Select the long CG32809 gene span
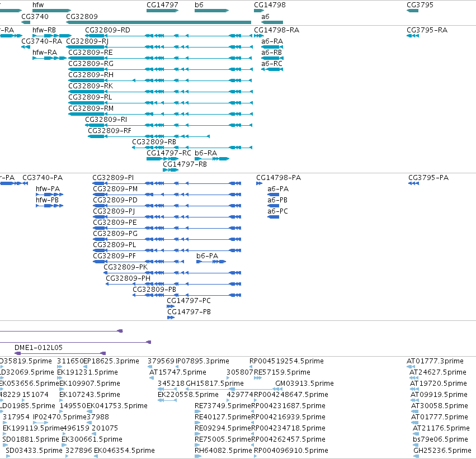Image resolution: width=476 pixels, height=459 pixels. 158,22
